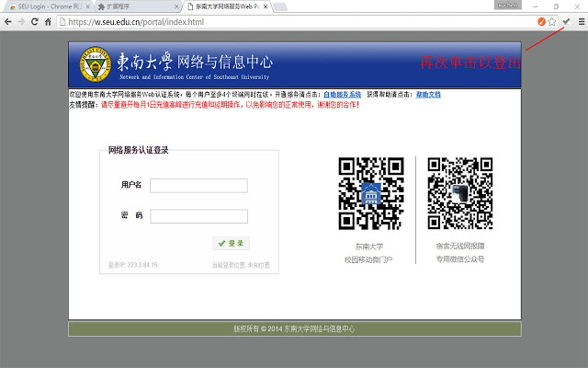
Task: Open the Chrome hamburger menu
Action: 582,22
